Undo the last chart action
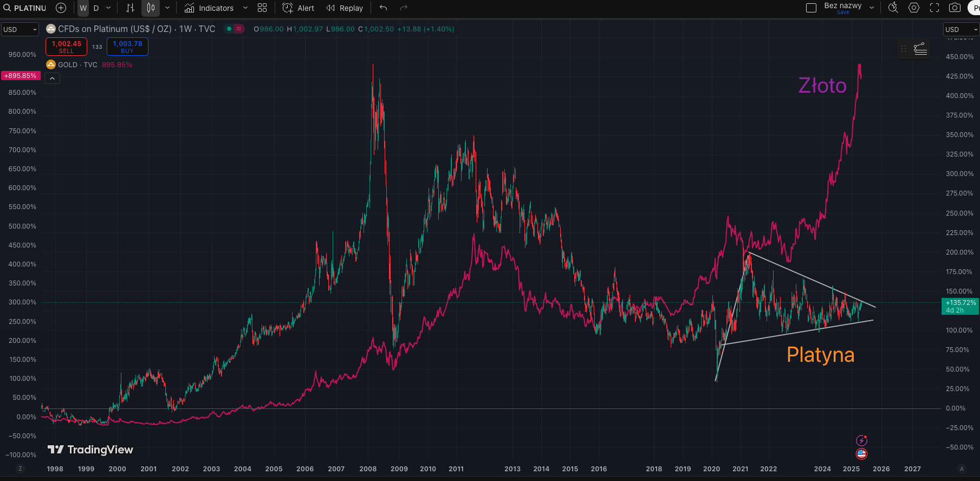The height and width of the screenshot is (481, 980). point(384,8)
